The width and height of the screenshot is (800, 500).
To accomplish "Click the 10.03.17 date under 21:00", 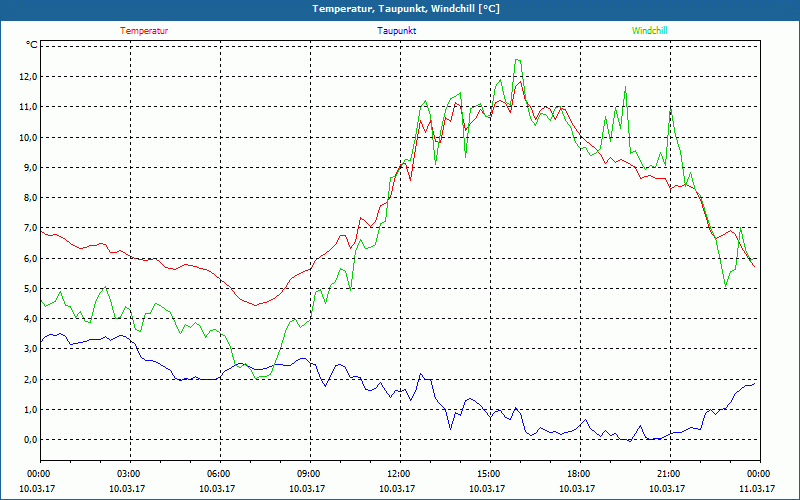I will pyautogui.click(x=667, y=488).
